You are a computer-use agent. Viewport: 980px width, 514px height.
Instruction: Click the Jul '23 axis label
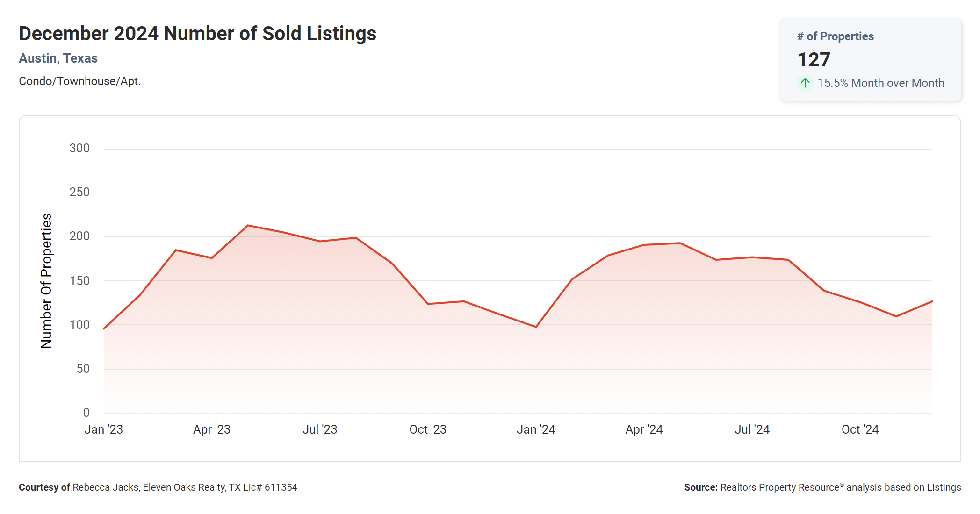coord(320,429)
